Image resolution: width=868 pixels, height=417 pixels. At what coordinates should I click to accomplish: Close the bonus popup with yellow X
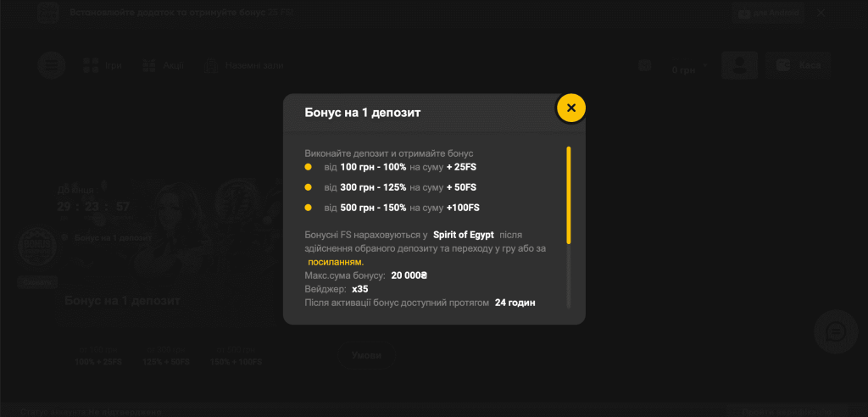point(570,108)
